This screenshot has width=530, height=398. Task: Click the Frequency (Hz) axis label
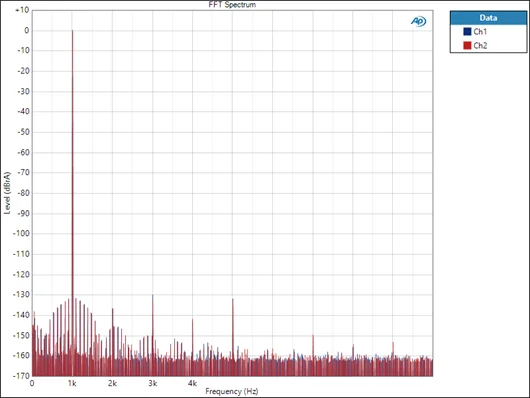click(x=232, y=391)
